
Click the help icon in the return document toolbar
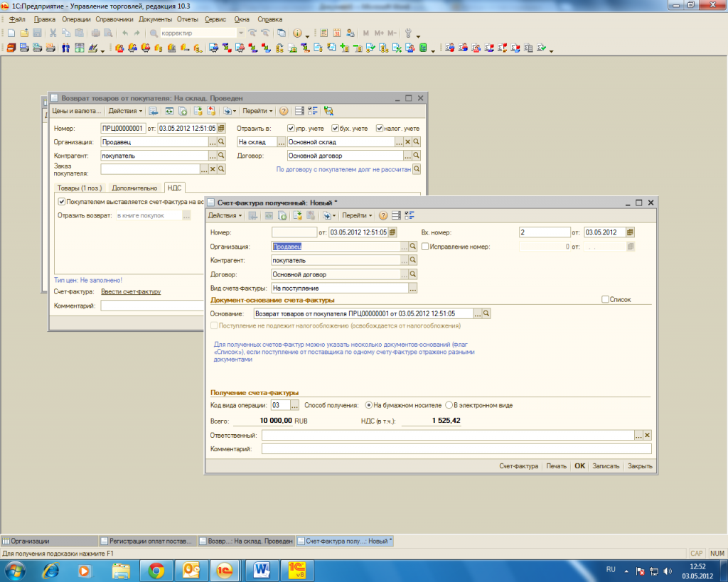point(284,111)
